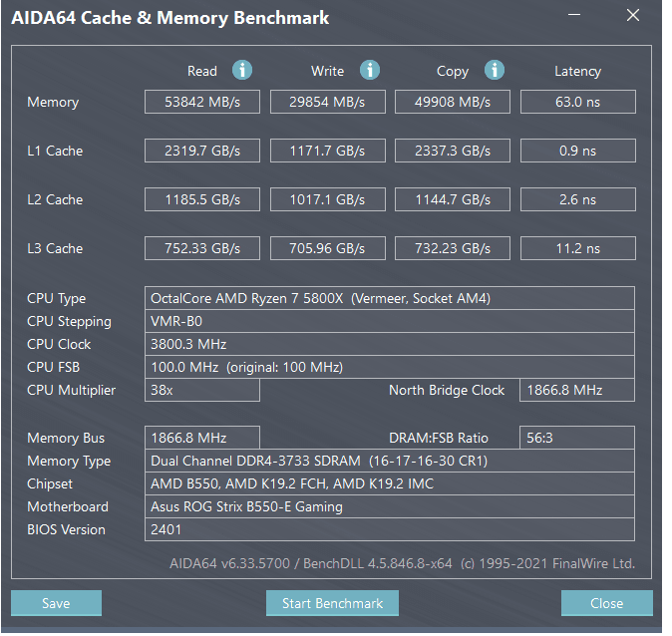
Task: Select Memory latency 63.0 ns
Action: [x=578, y=102]
